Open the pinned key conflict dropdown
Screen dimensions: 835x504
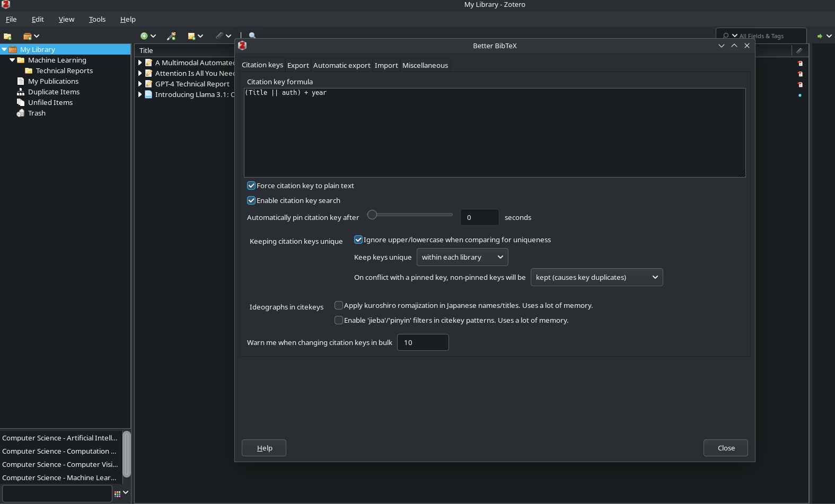coord(596,277)
